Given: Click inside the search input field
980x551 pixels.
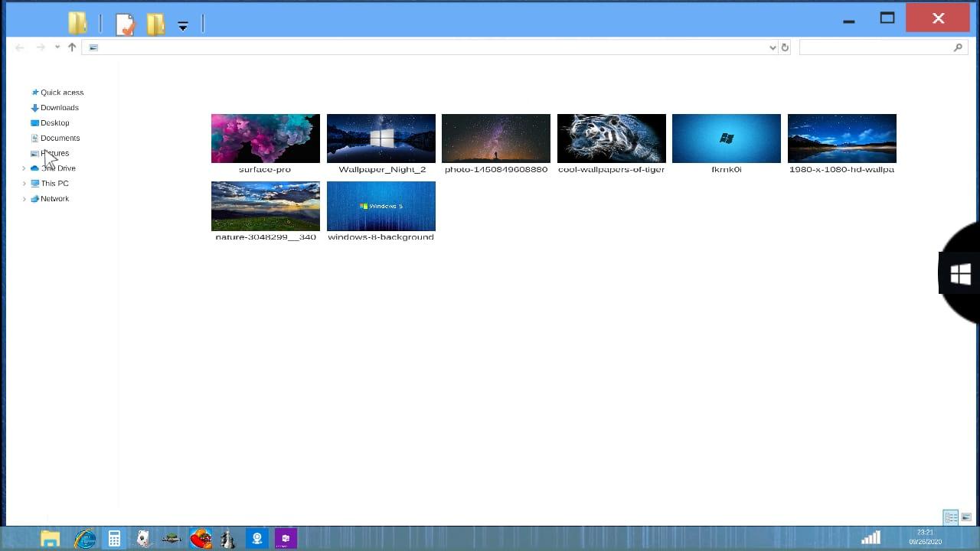Looking at the screenshot, I should coord(873,47).
